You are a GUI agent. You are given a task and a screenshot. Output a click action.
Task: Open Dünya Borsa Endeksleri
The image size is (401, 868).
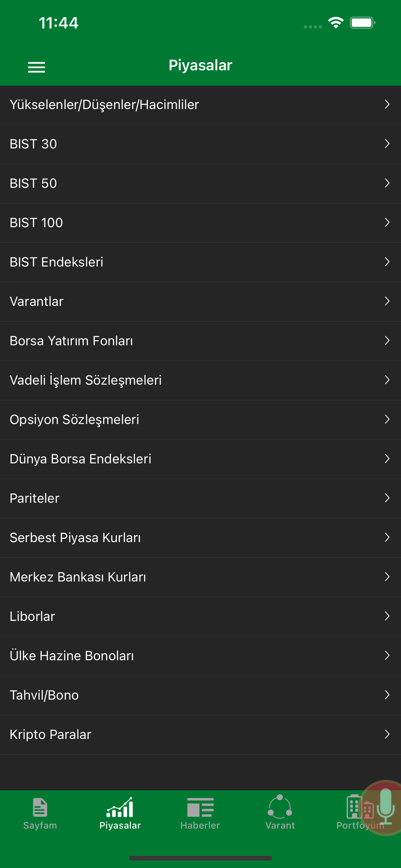pos(200,459)
